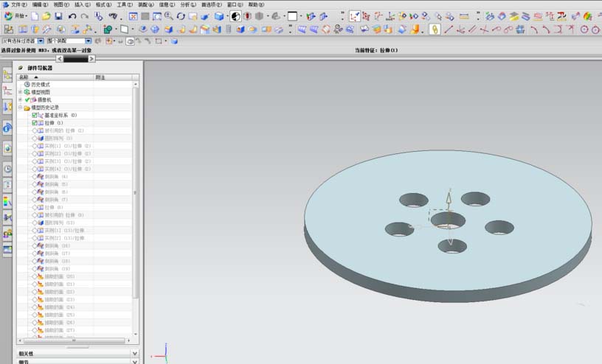Image resolution: width=602 pixels, height=364 pixels.
Task: Collapse the 模型历史记录 tree node
Action: tap(21, 108)
